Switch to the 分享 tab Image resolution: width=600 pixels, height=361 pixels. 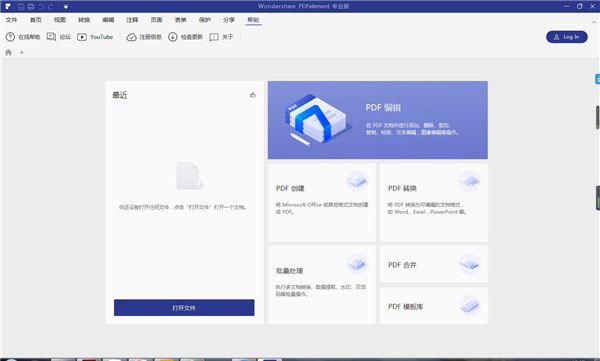(229, 20)
